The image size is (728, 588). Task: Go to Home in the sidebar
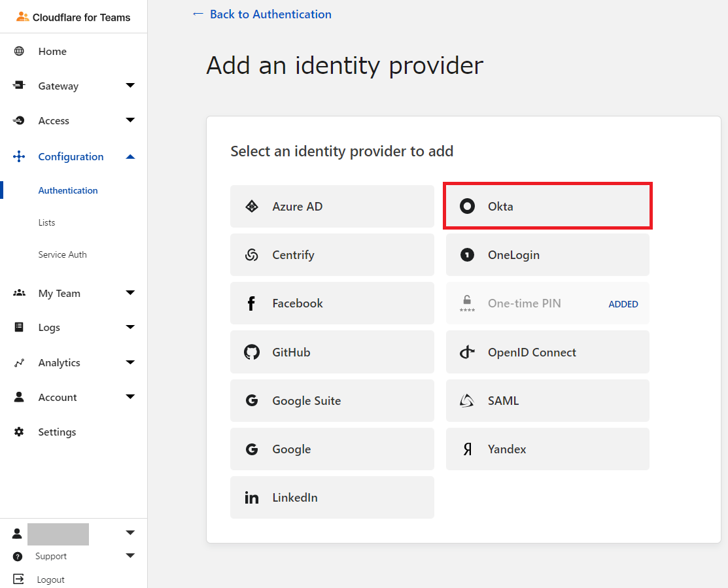(52, 51)
